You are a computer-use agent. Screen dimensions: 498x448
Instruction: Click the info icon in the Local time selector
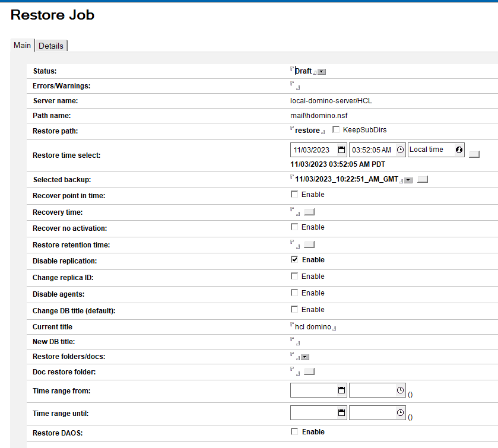coord(458,150)
